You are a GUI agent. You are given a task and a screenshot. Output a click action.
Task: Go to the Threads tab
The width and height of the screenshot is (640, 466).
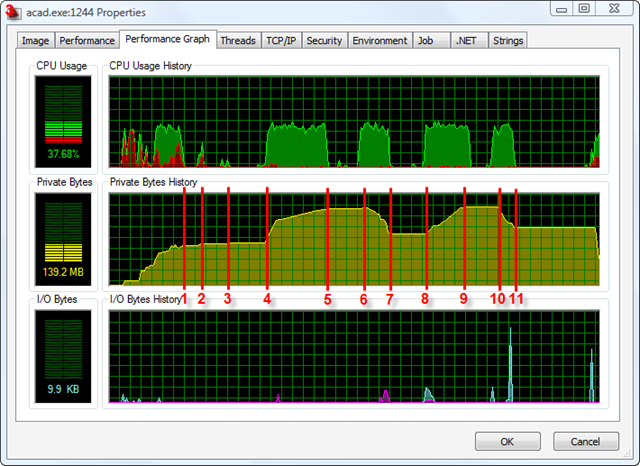coord(237,41)
